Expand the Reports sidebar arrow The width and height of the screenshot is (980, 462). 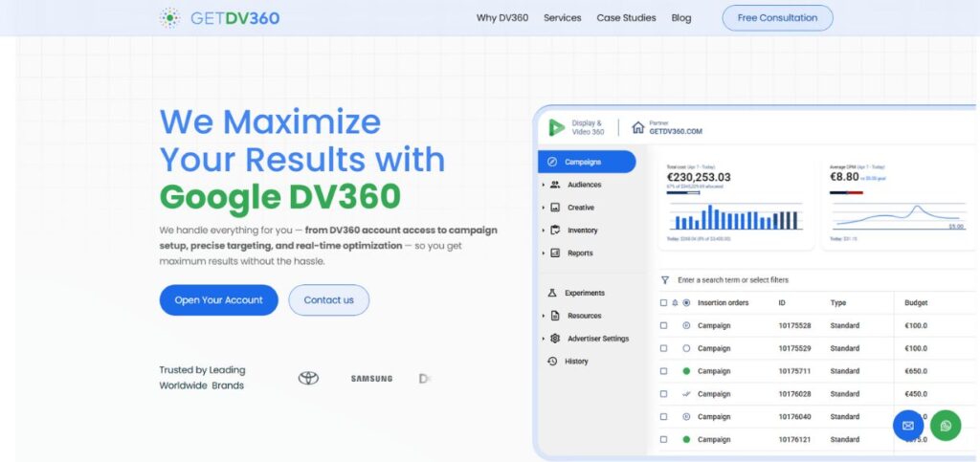tap(544, 253)
